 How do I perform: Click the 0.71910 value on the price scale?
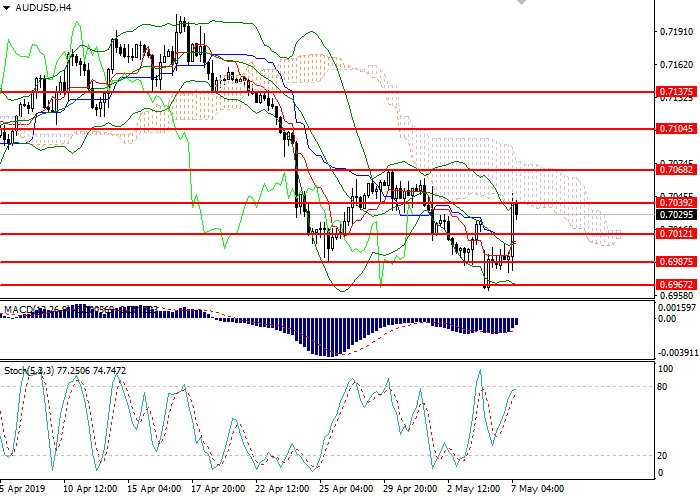677,32
